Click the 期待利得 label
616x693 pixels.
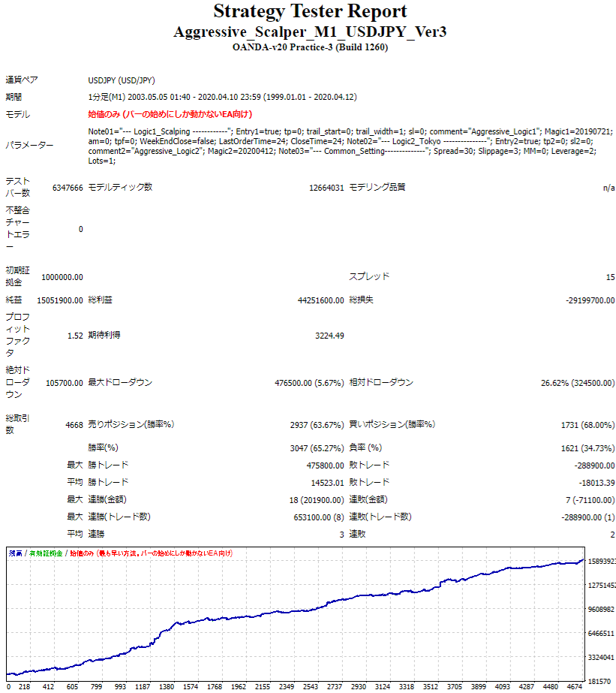pos(104,335)
